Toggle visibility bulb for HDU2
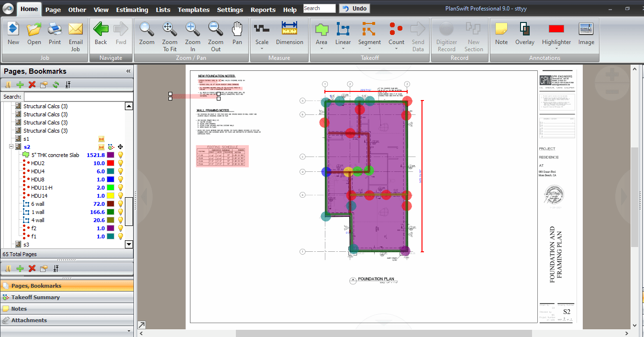 pos(121,163)
